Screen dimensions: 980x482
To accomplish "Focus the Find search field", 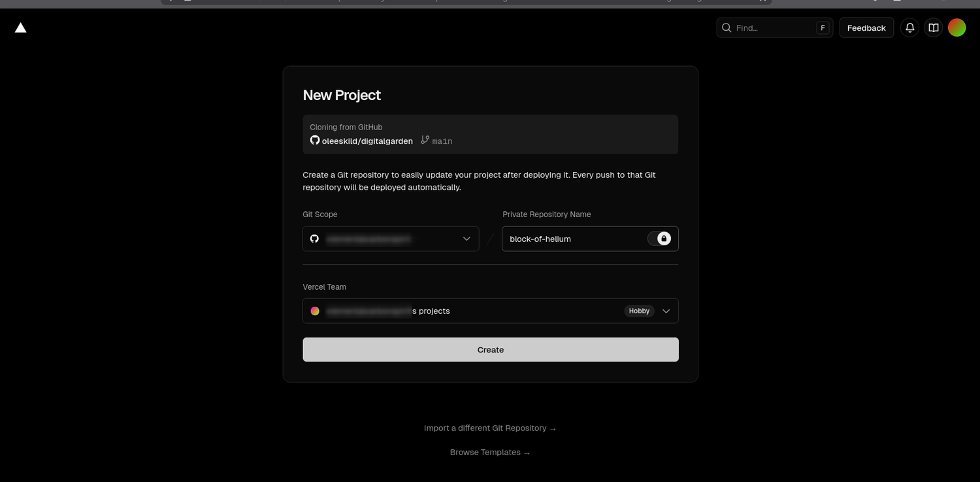I will [x=774, y=27].
